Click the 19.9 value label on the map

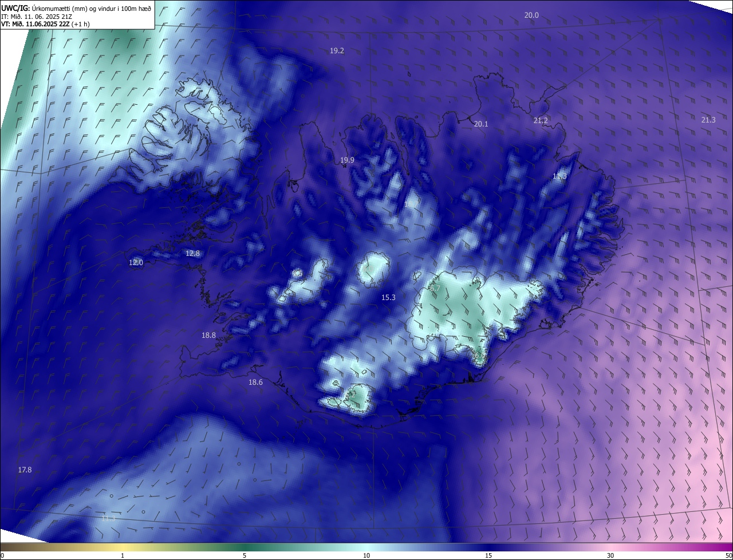tap(347, 160)
